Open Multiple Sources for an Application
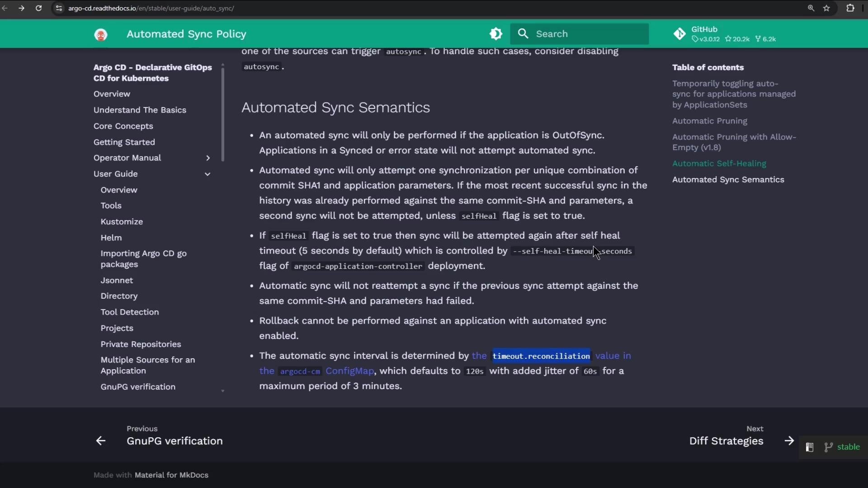This screenshot has width=868, height=488. (x=148, y=366)
